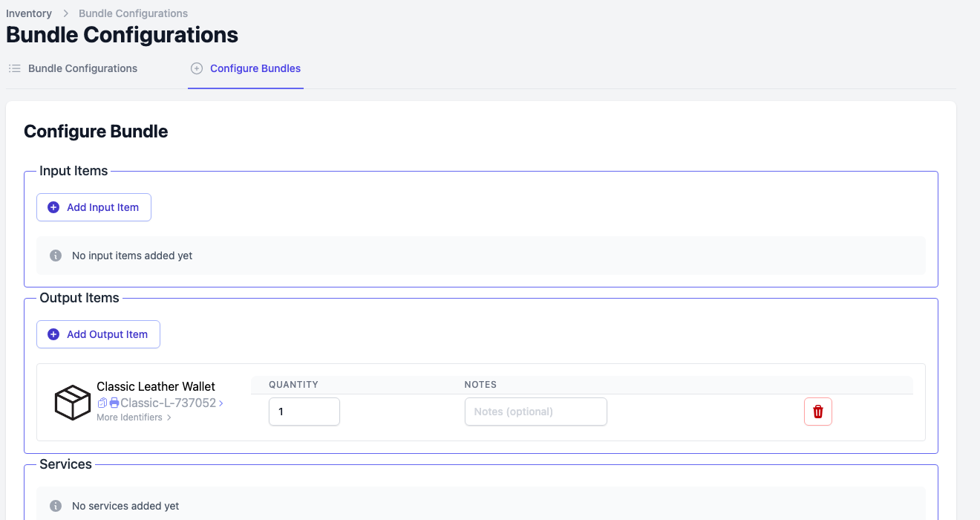
Task: Click the box icon for Classic Leather Wallet
Action: pyautogui.click(x=73, y=403)
